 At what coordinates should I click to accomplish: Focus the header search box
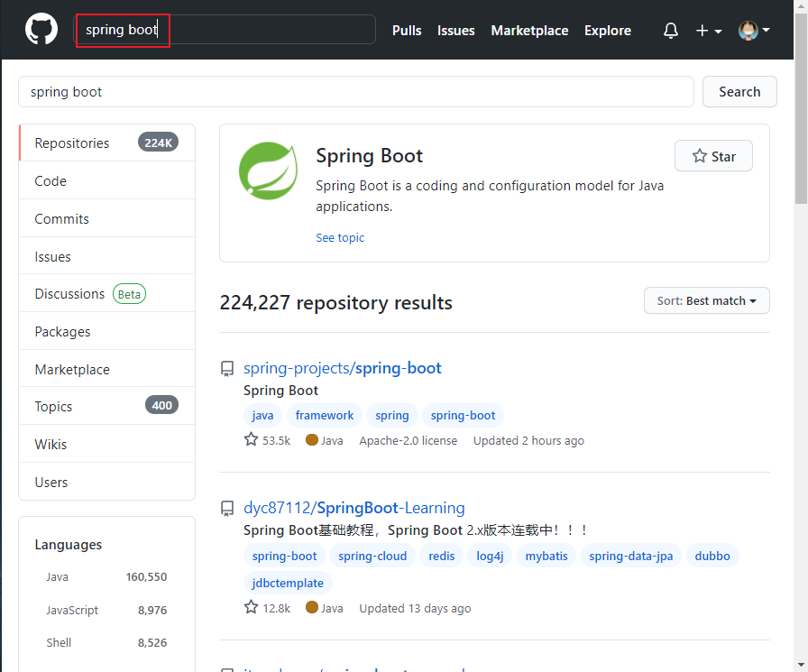(x=225, y=30)
